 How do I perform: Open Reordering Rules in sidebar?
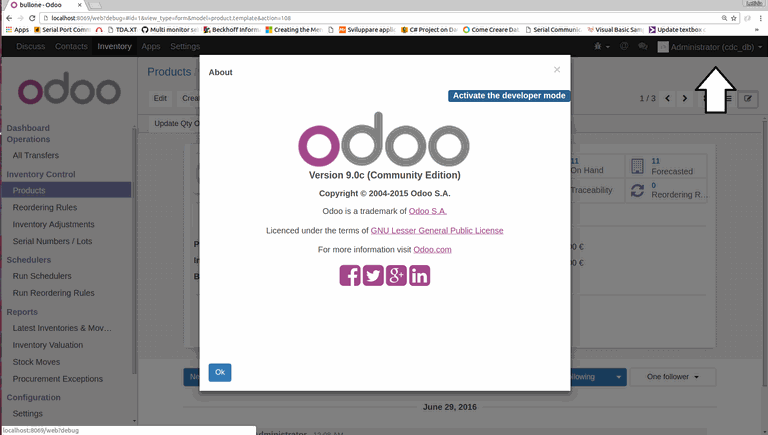point(45,207)
